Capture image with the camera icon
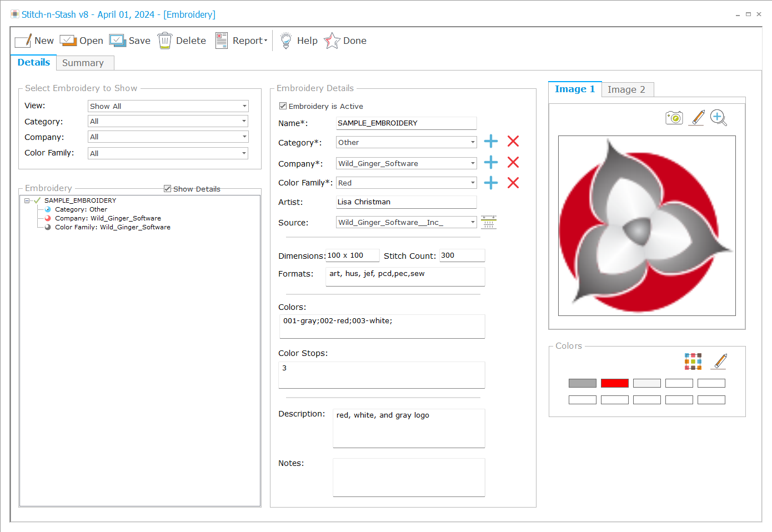Viewport: 772px width, 532px height. coord(674,118)
